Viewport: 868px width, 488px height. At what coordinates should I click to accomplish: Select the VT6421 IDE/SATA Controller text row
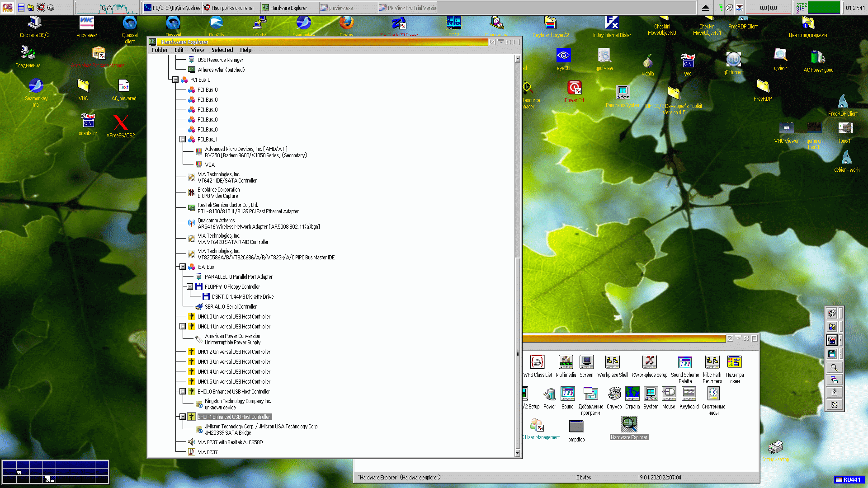tap(227, 178)
